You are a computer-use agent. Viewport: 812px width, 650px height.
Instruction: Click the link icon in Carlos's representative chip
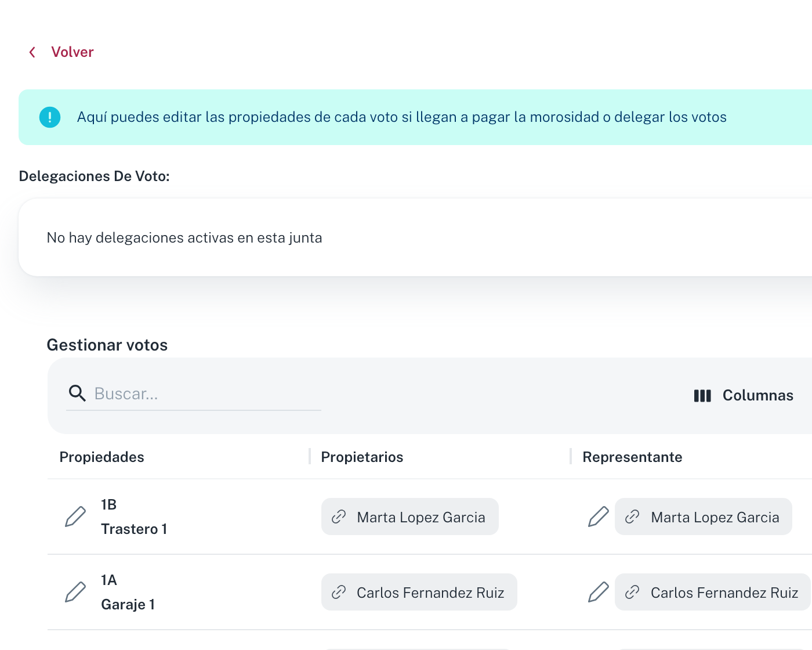632,592
